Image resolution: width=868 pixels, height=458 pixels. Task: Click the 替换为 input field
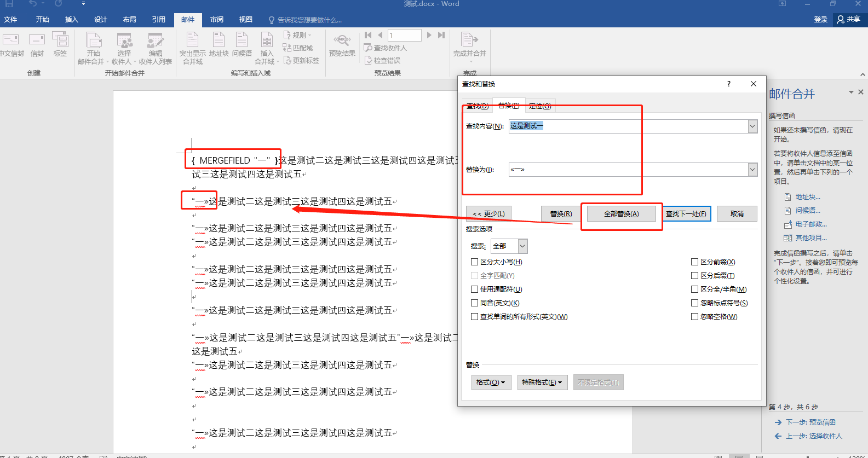click(x=628, y=170)
